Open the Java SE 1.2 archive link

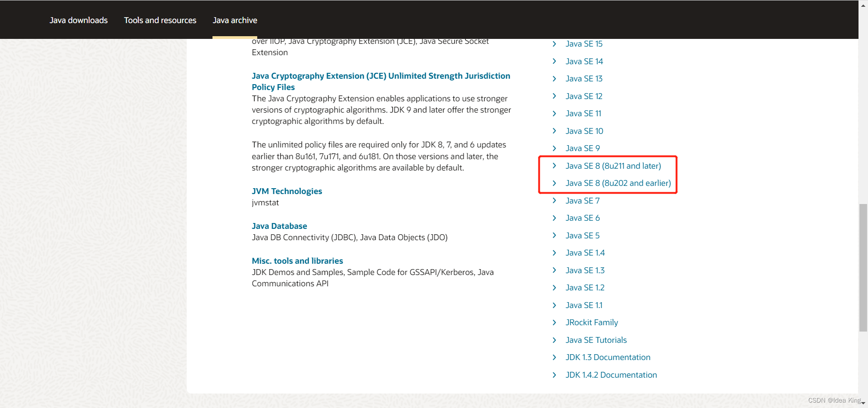click(x=585, y=288)
